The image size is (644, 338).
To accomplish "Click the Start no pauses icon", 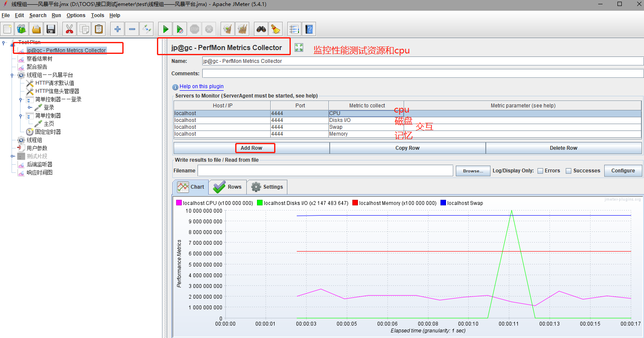I will point(180,29).
